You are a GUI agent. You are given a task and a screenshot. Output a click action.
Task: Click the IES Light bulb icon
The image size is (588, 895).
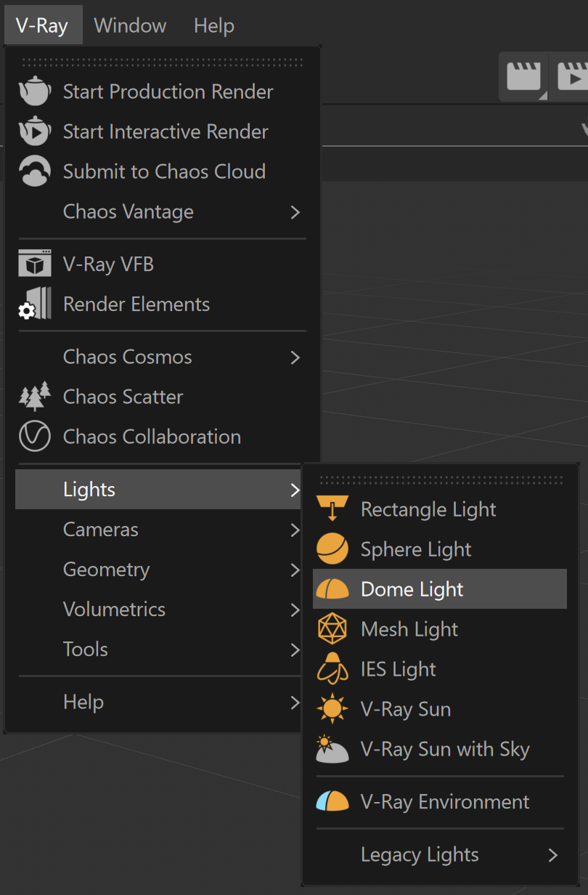pyautogui.click(x=332, y=669)
